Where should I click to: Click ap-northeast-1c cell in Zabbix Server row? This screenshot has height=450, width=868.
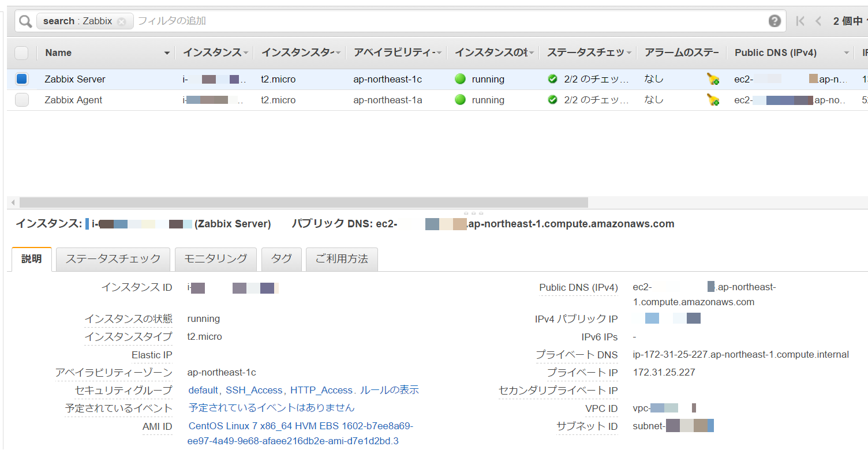click(388, 80)
